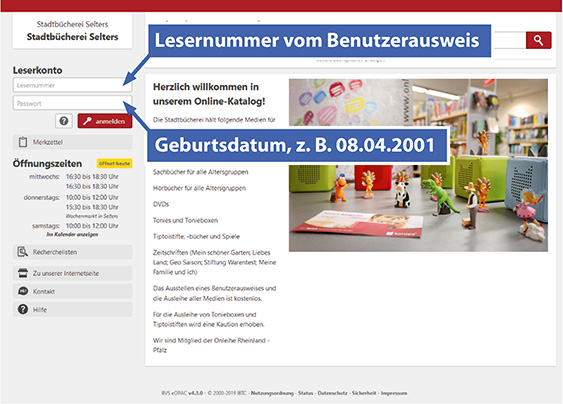Viewport: 563px width, 404px height.
Task: Click the Merkzettel clipboard icon
Action: point(23,142)
